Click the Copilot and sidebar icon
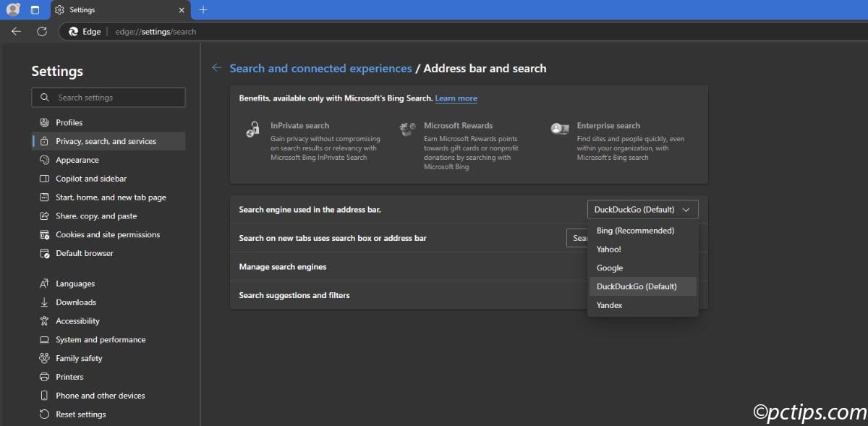Image resolution: width=868 pixels, height=426 pixels. click(44, 179)
